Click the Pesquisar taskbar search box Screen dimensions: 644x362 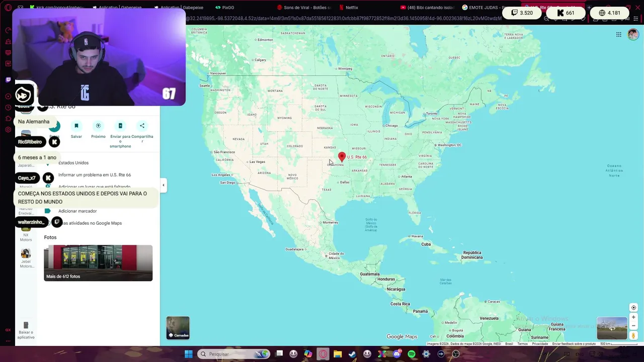pos(234,354)
